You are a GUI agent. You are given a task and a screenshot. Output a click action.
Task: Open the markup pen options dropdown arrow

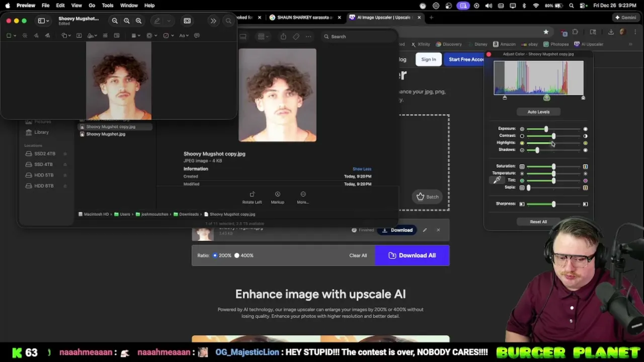click(x=169, y=21)
